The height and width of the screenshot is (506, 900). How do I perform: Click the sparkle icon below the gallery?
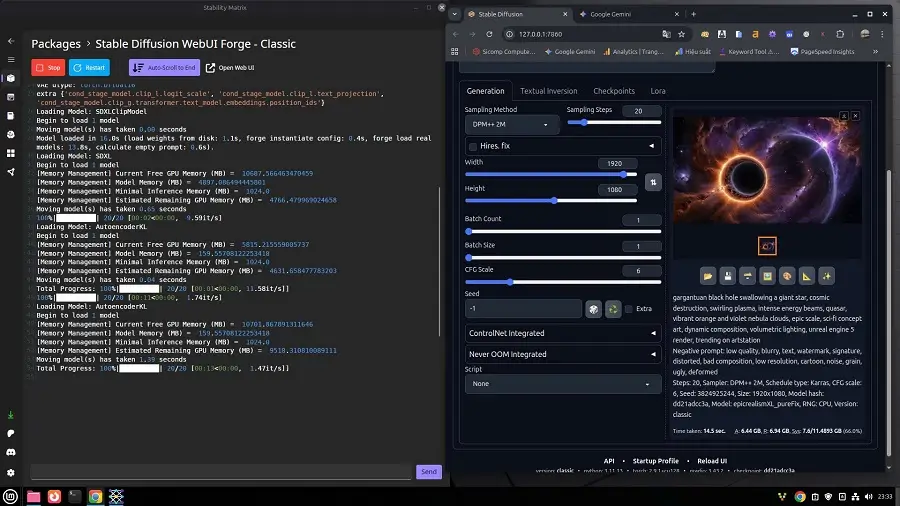click(x=827, y=276)
